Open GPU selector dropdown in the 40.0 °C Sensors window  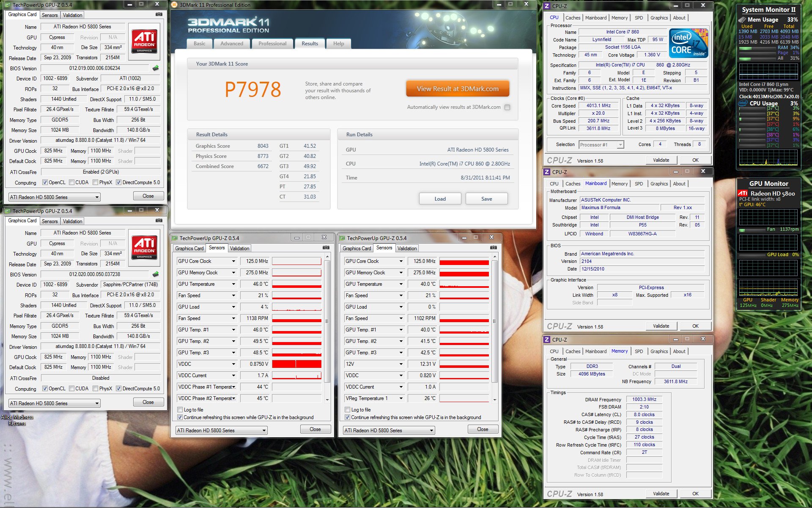[x=389, y=431]
